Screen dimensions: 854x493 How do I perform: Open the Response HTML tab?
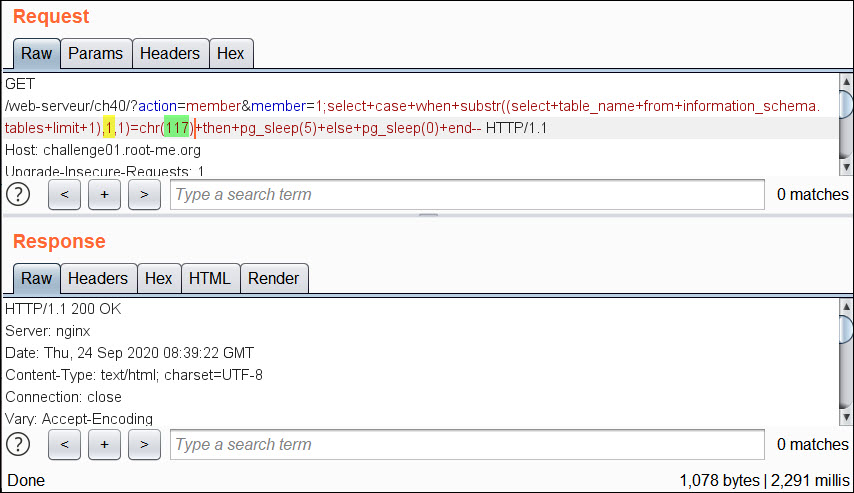tap(210, 278)
